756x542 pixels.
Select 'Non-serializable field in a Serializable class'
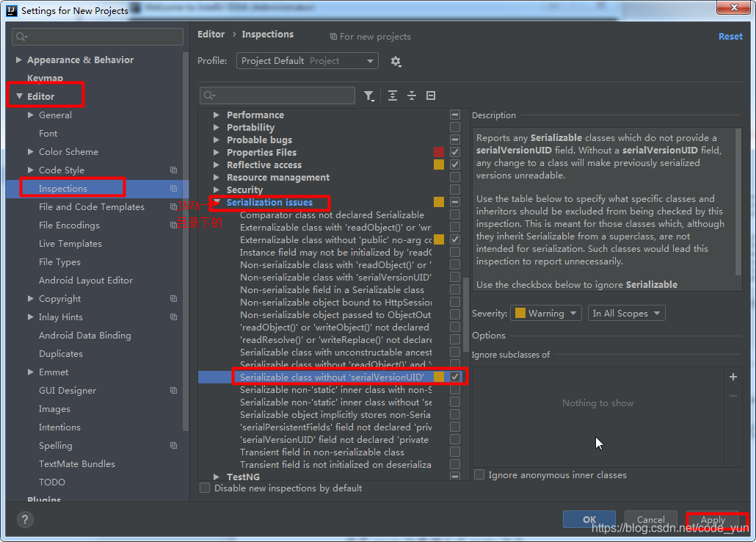(332, 289)
